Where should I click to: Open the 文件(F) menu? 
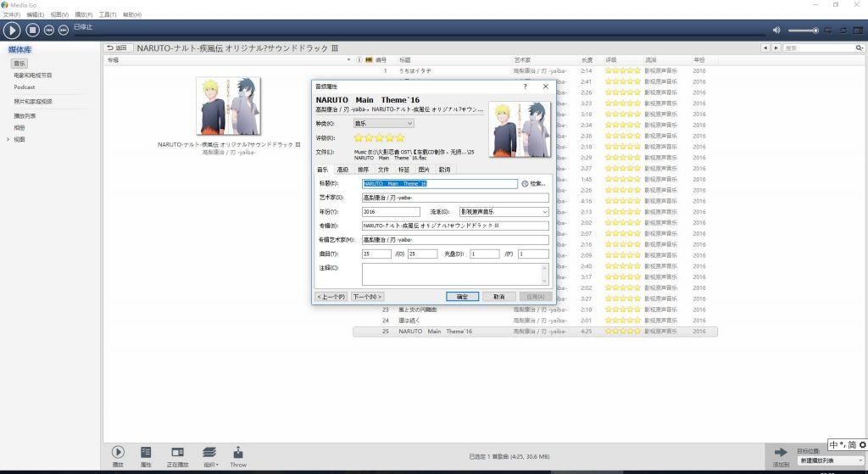point(11,14)
